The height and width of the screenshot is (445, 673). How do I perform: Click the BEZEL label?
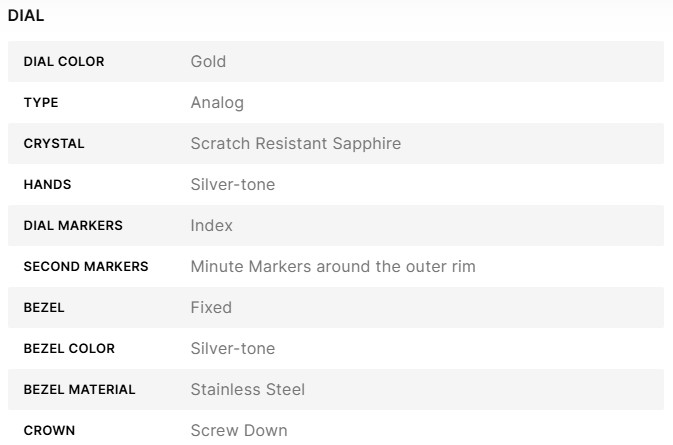44,308
